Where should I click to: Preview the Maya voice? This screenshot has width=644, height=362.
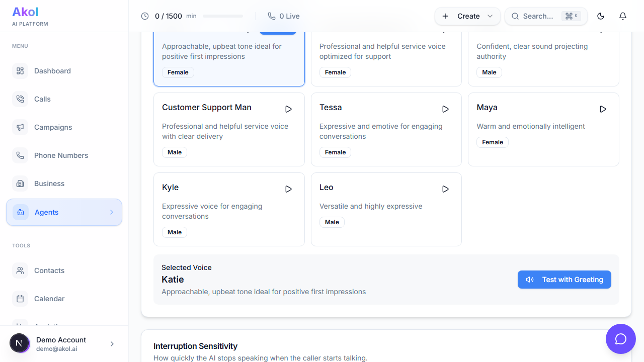tap(603, 109)
